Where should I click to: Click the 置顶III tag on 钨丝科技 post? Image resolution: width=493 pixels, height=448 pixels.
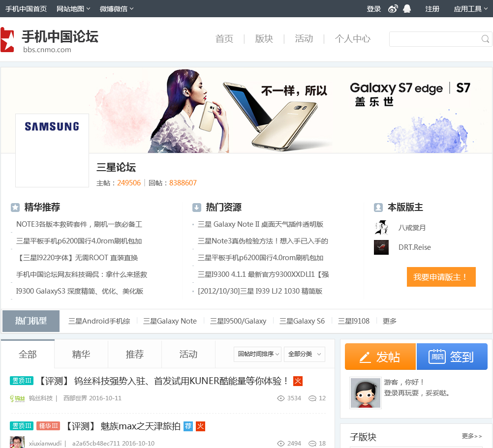point(22,381)
